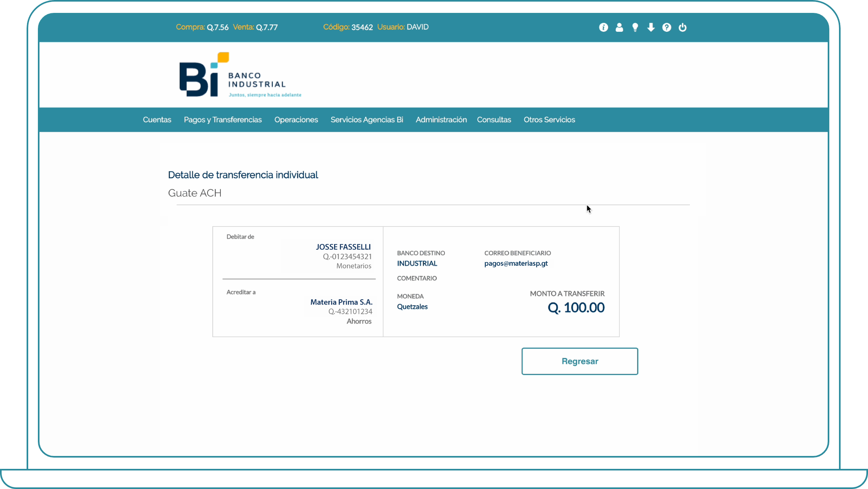Viewport: 868px width, 489px height.
Task: Click the download arrow icon
Action: click(x=651, y=27)
